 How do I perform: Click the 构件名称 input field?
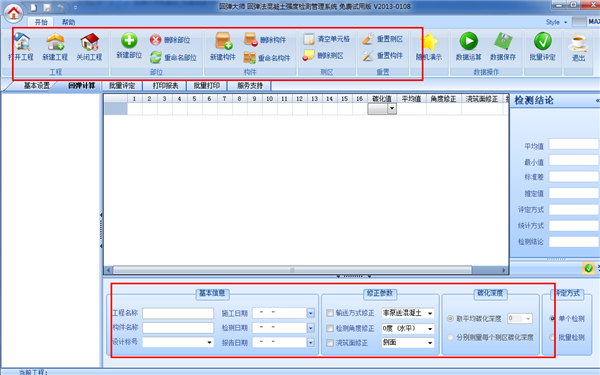pyautogui.click(x=178, y=328)
